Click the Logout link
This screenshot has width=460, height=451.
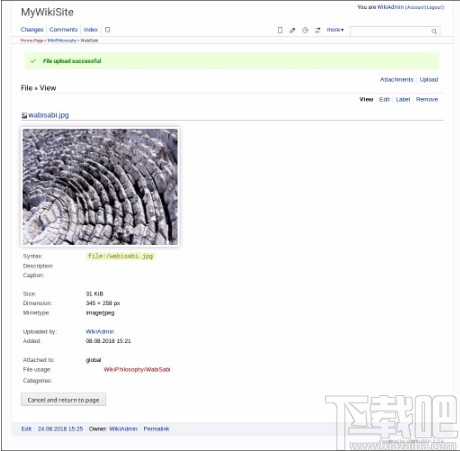pyautogui.click(x=434, y=7)
